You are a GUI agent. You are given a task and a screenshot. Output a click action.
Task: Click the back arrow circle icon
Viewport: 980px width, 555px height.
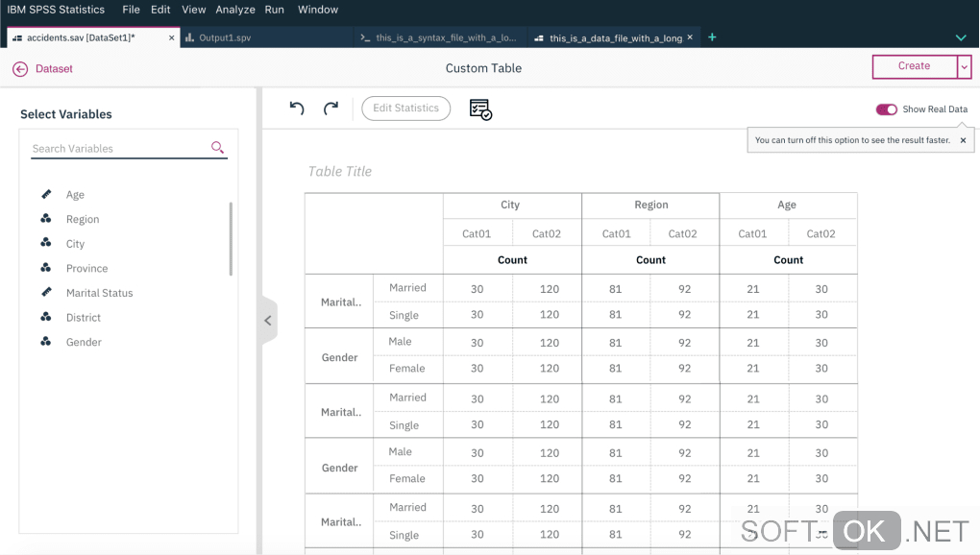[20, 69]
